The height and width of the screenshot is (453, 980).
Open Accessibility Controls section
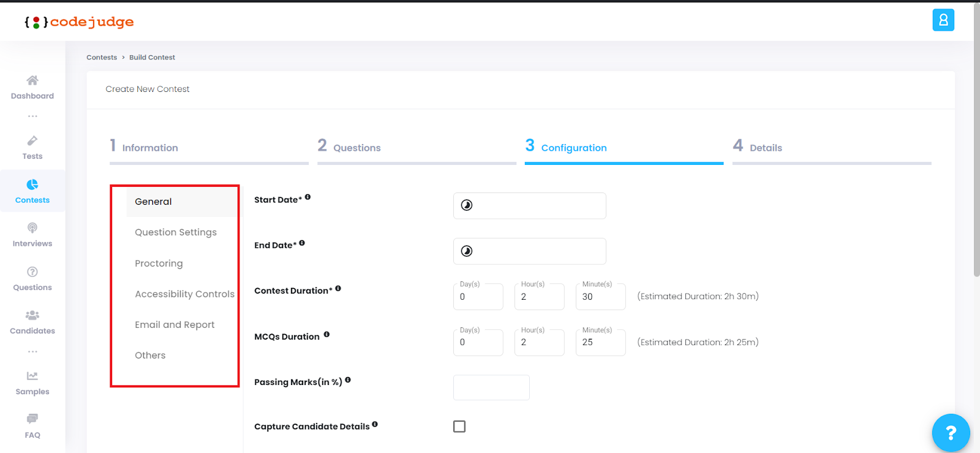coord(184,294)
